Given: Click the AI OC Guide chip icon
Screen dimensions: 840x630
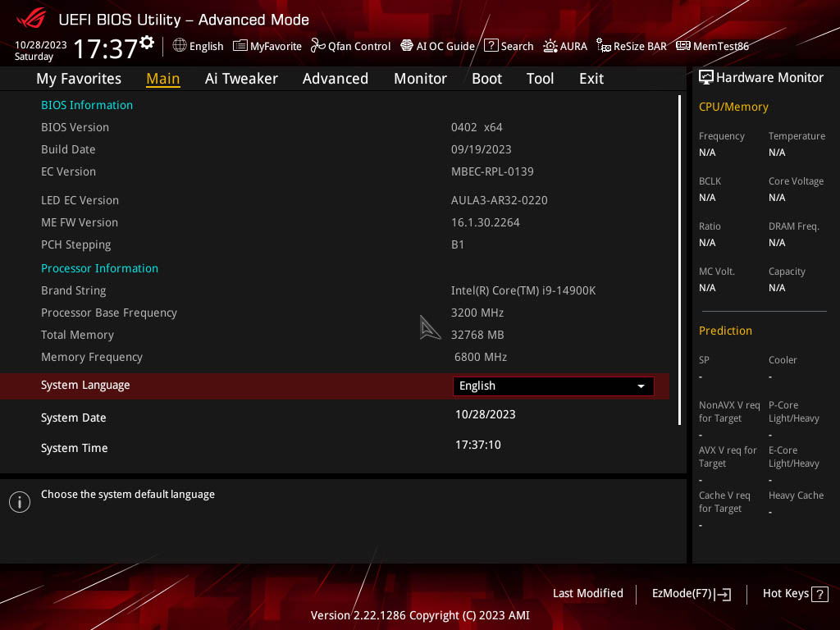Looking at the screenshot, I should 407,46.
